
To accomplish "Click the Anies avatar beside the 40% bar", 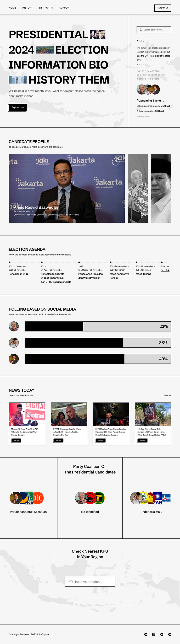I will tap(14, 359).
